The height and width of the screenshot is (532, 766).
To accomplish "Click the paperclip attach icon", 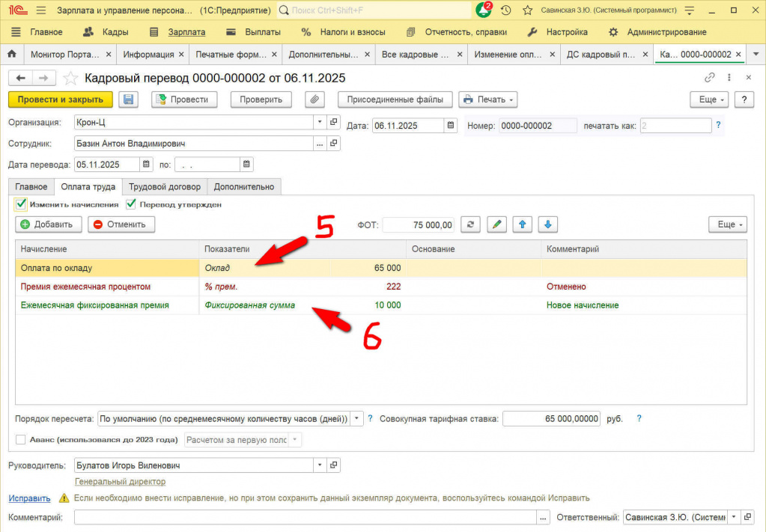I will tap(314, 100).
